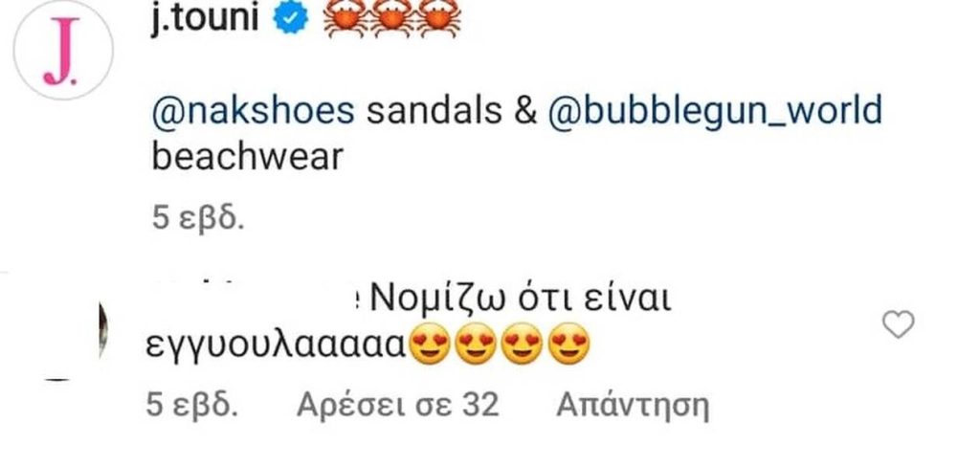Like the comment with the heart icon
The height and width of the screenshot is (467, 980).
coord(898,325)
